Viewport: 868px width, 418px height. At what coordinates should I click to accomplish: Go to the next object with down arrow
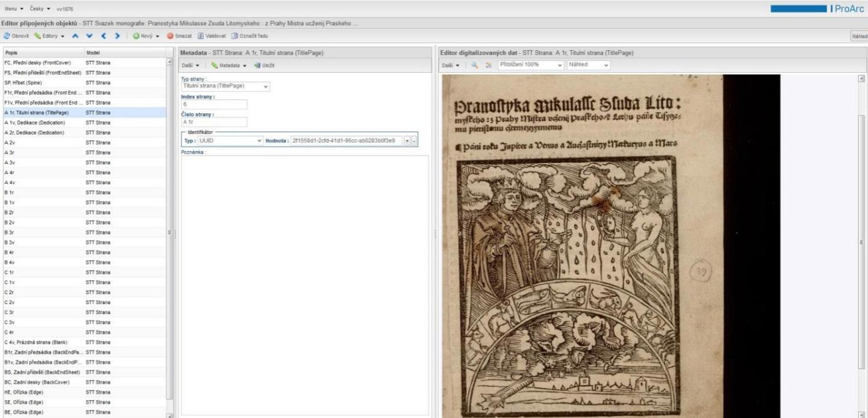tap(89, 36)
